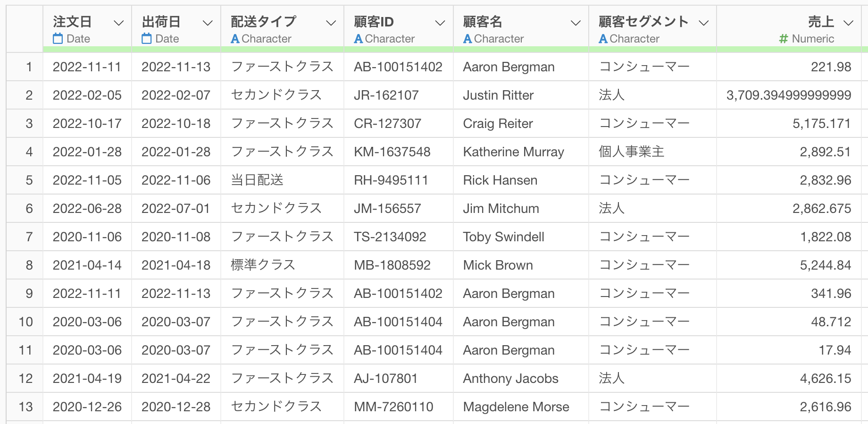Expand the 顧客名 column menu chevron

click(x=576, y=23)
